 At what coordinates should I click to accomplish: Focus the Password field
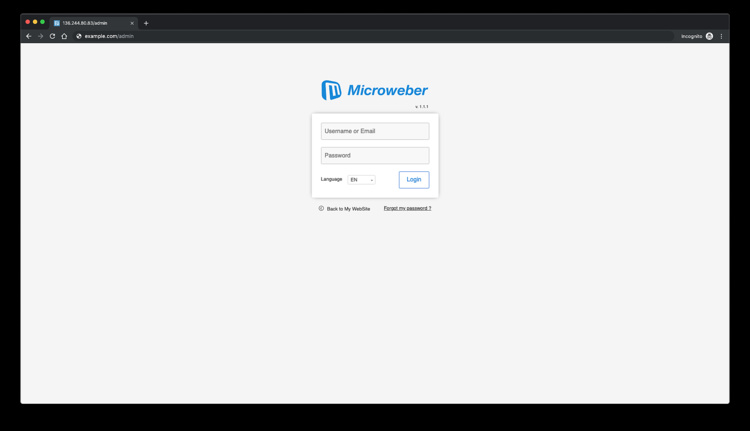tap(375, 155)
